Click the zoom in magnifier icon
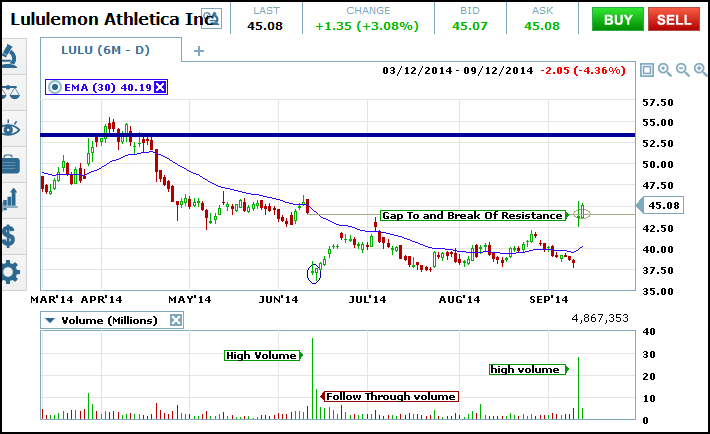Viewport: 710px width, 434px height. [665, 70]
